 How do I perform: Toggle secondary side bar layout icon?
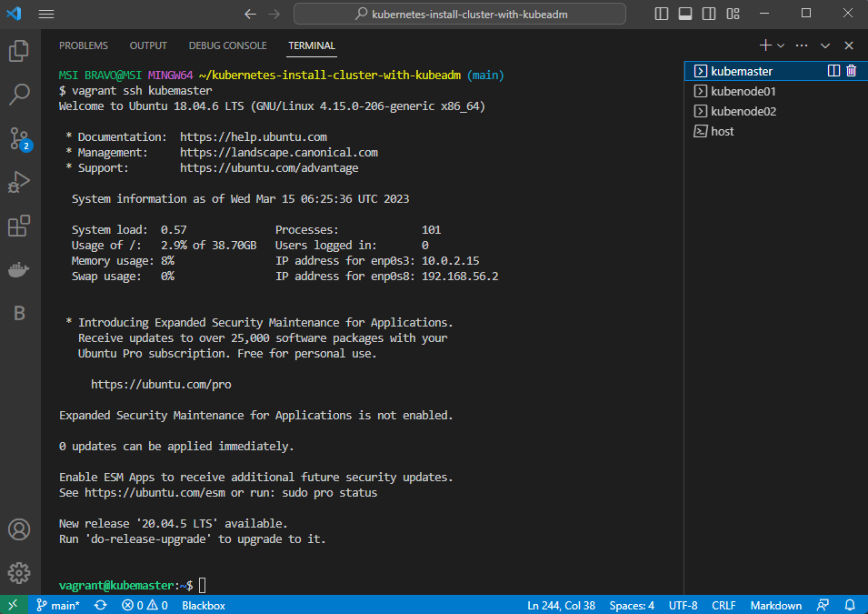709,14
